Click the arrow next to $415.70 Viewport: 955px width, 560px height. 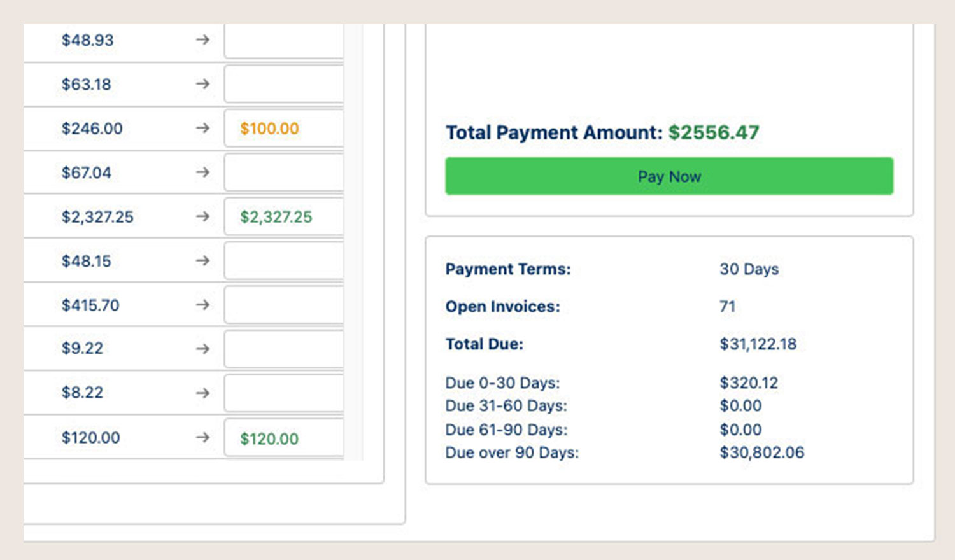point(202,305)
